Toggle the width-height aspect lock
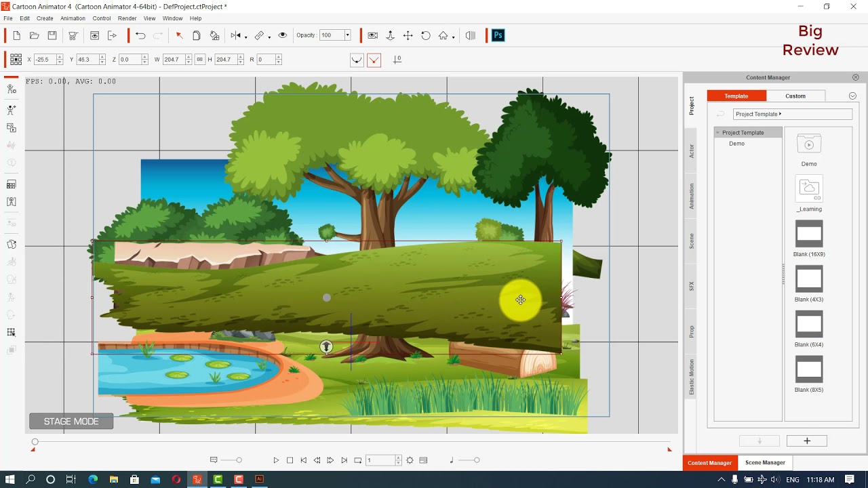The width and height of the screenshot is (868, 488). (x=200, y=60)
